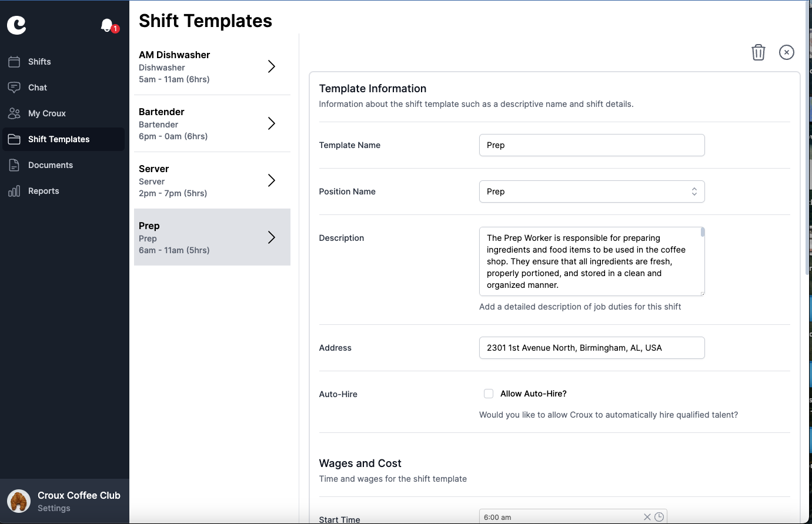This screenshot has height=524, width=812.
Task: Open the clock picker next to Start Time
Action: click(x=660, y=516)
